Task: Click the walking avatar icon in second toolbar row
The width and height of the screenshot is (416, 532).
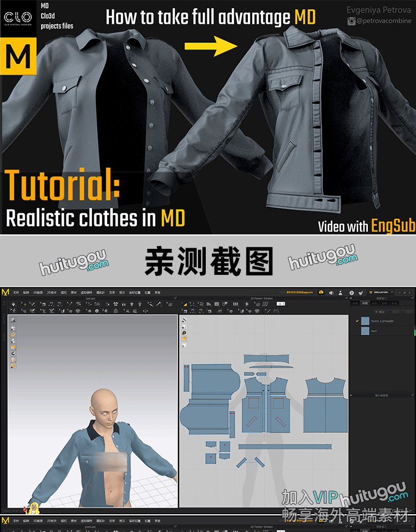Action: [13, 310]
